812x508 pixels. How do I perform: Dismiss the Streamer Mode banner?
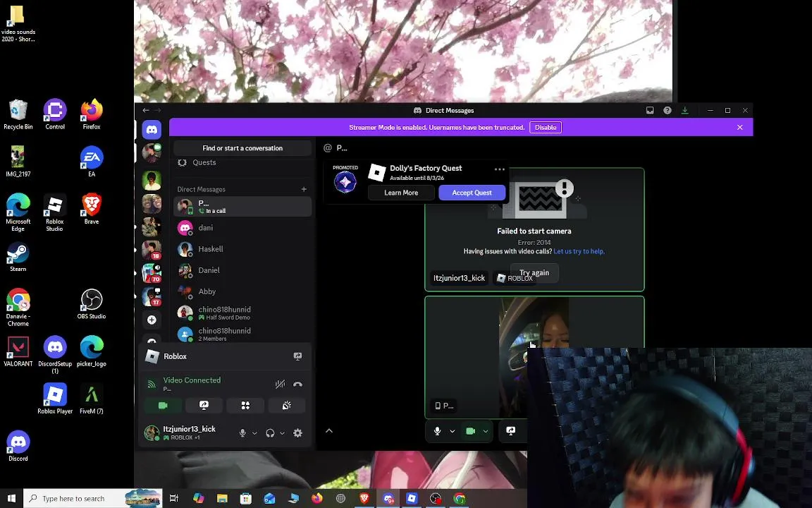tap(739, 128)
